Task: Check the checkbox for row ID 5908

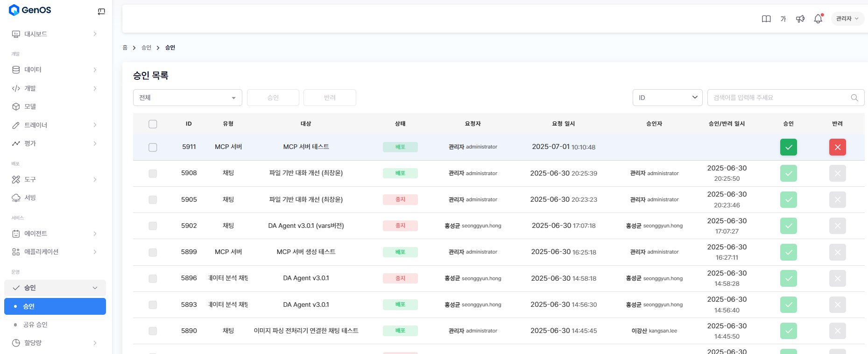Action: (153, 173)
